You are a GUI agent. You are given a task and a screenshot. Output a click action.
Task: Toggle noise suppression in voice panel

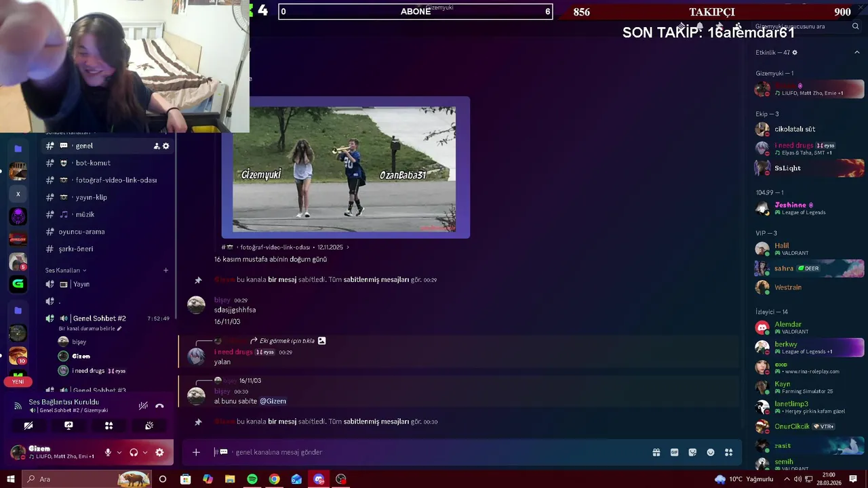143,406
